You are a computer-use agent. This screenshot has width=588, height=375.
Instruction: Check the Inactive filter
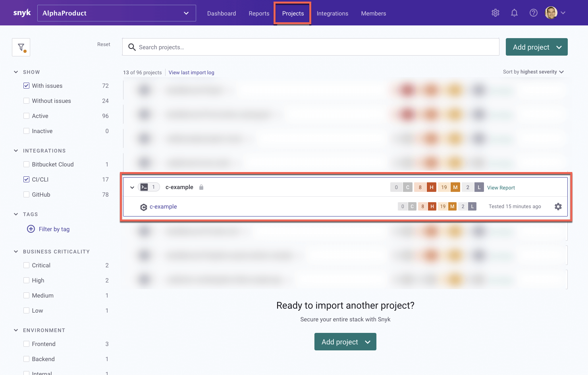click(x=27, y=131)
